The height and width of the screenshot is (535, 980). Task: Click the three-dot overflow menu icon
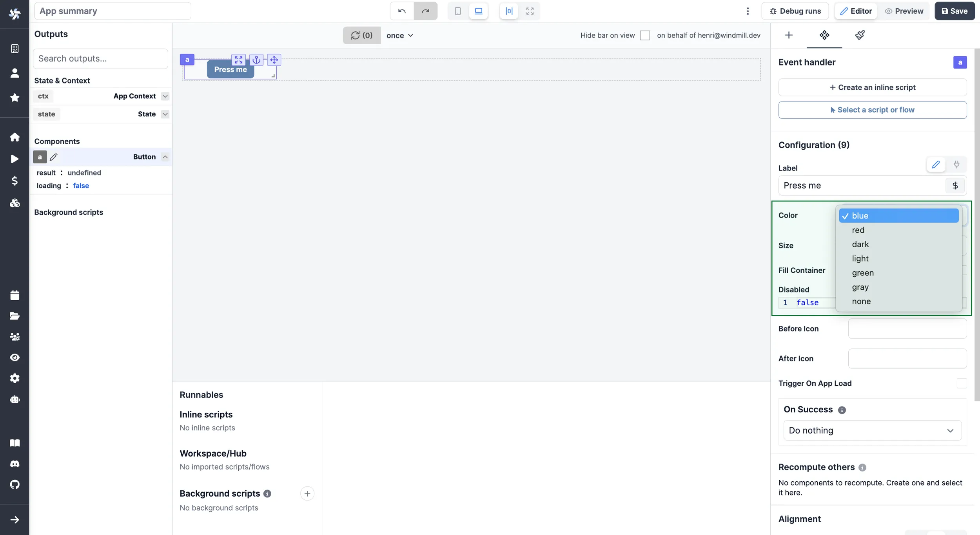pyautogui.click(x=748, y=11)
